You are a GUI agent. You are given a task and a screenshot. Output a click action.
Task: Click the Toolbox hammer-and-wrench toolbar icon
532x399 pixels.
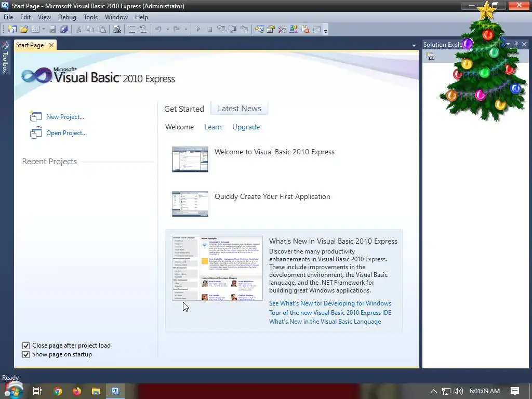click(x=282, y=30)
